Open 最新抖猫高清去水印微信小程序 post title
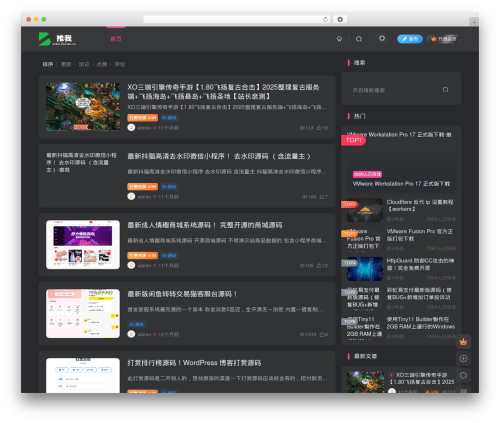 click(219, 156)
